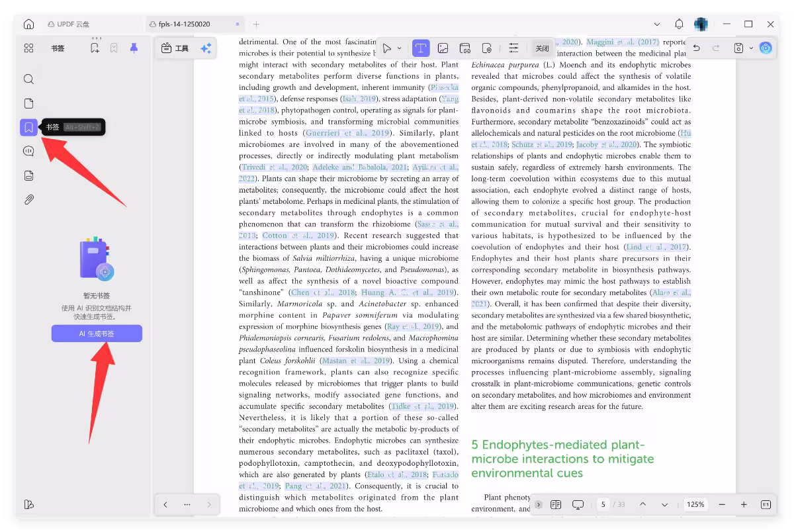
Task: Open the notifications bell
Action: (x=679, y=24)
